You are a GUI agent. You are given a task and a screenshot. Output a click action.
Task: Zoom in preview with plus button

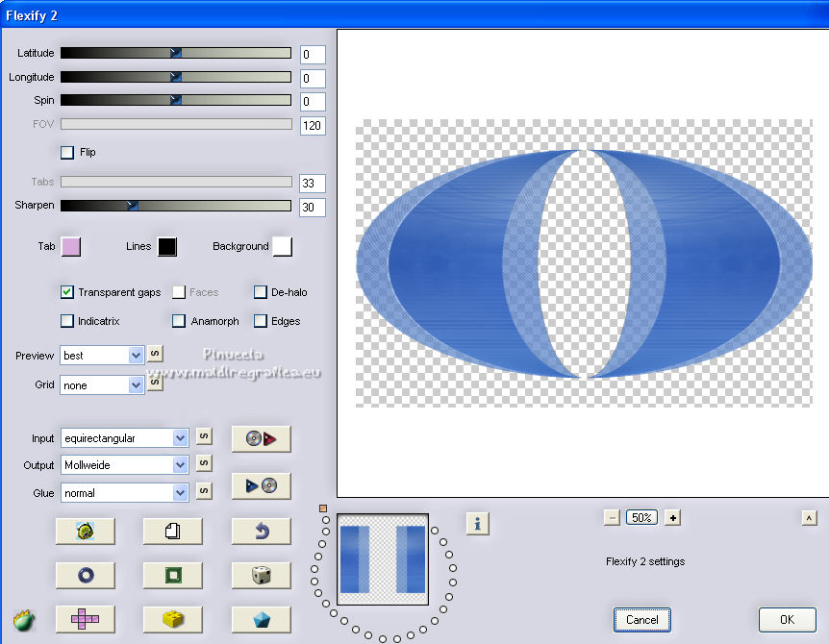click(x=672, y=518)
